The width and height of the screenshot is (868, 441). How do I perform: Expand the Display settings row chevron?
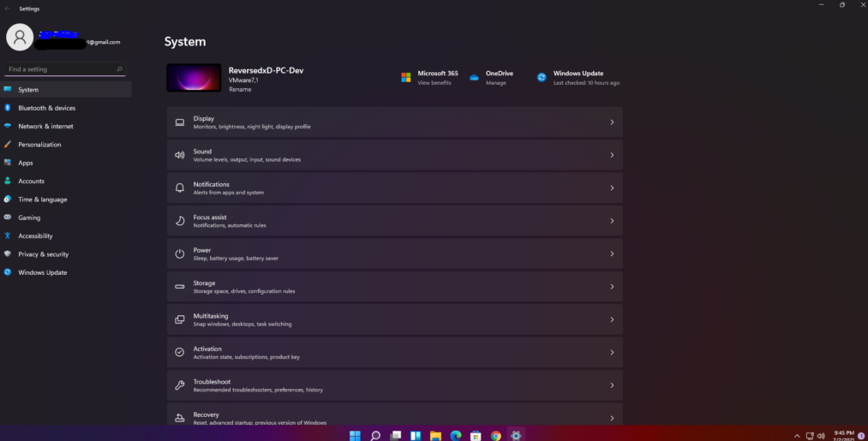[612, 122]
